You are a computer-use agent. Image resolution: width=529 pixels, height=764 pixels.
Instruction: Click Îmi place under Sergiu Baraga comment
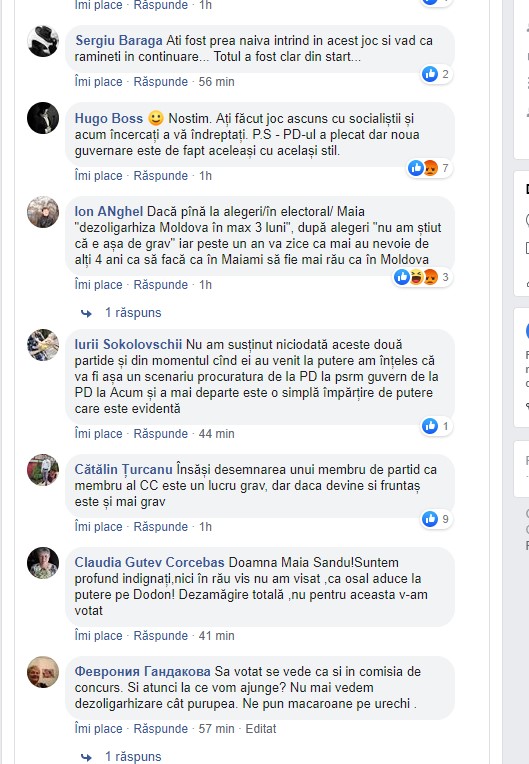point(98,81)
